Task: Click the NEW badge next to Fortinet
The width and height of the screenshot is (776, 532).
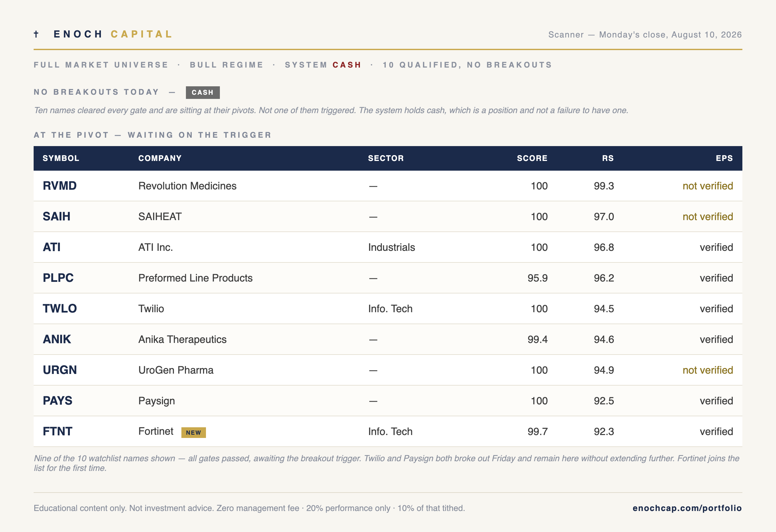Action: 193,432
